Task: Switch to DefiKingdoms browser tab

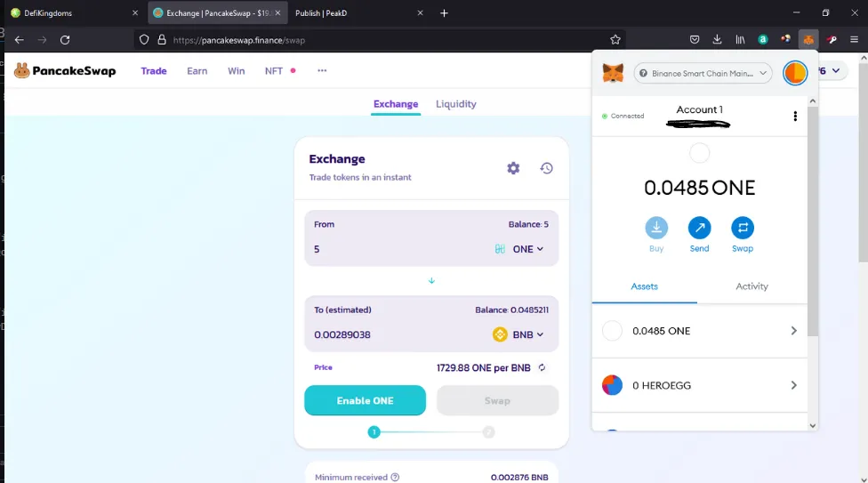Action: (75, 12)
